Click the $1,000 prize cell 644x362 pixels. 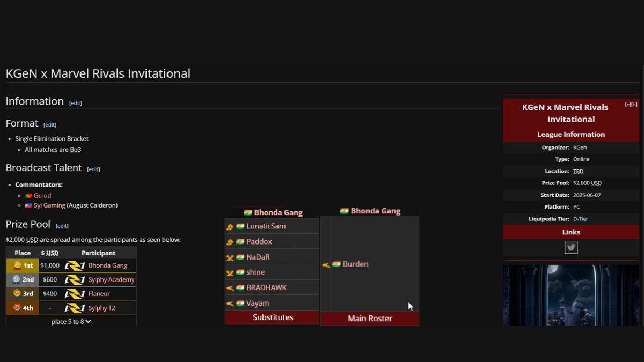click(50, 265)
